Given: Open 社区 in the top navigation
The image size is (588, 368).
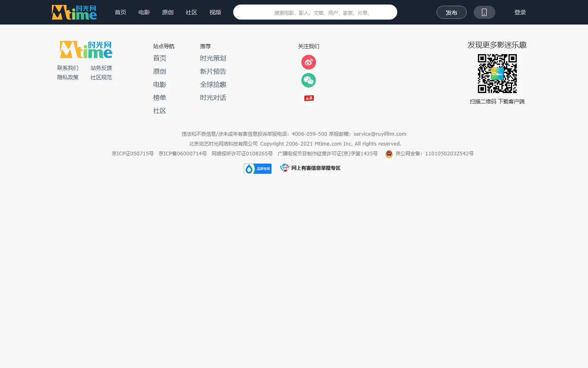Looking at the screenshot, I should coord(192,12).
